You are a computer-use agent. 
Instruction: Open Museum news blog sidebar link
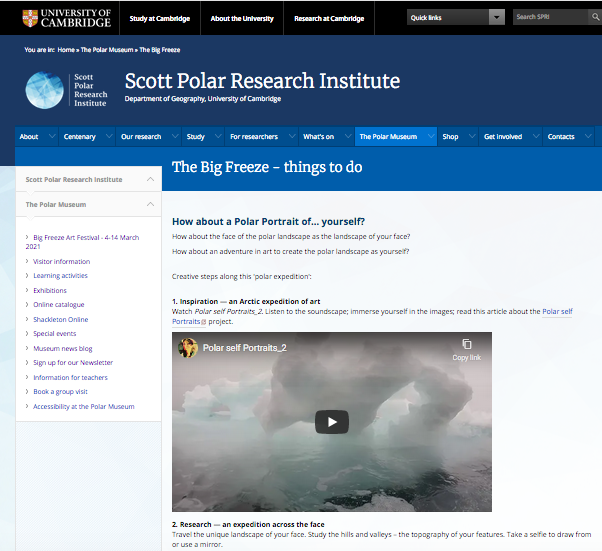(x=63, y=349)
